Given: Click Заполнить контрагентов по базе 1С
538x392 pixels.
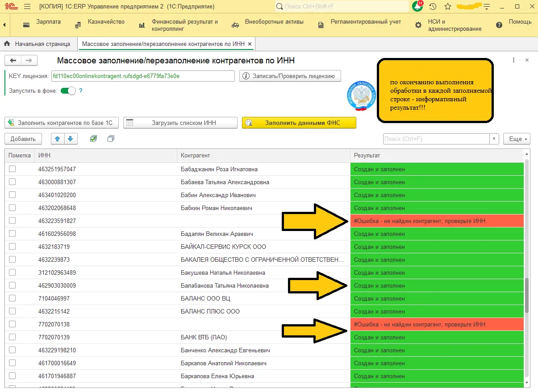Looking at the screenshot, I should point(62,123).
